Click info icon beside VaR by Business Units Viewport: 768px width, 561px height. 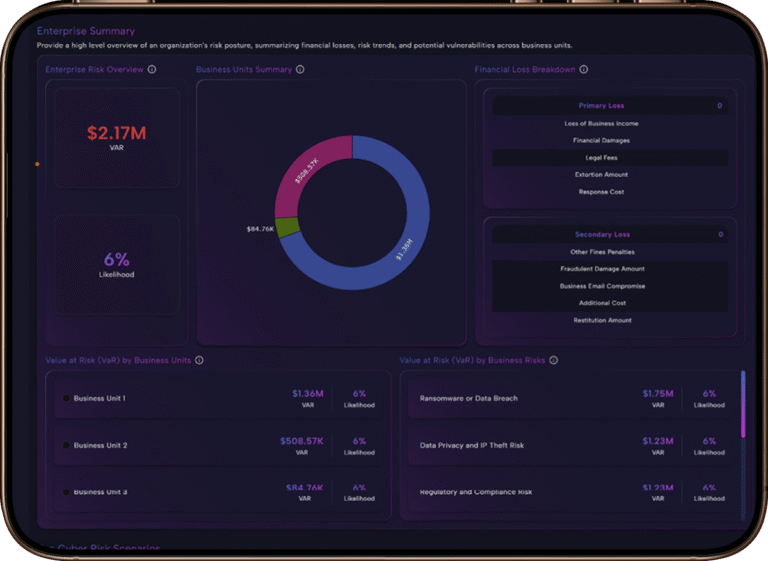pyautogui.click(x=199, y=360)
